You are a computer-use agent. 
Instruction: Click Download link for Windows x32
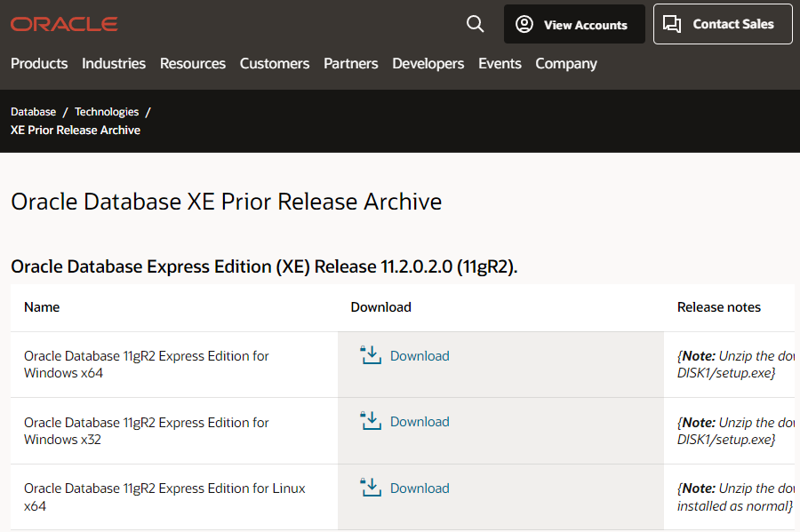[420, 421]
